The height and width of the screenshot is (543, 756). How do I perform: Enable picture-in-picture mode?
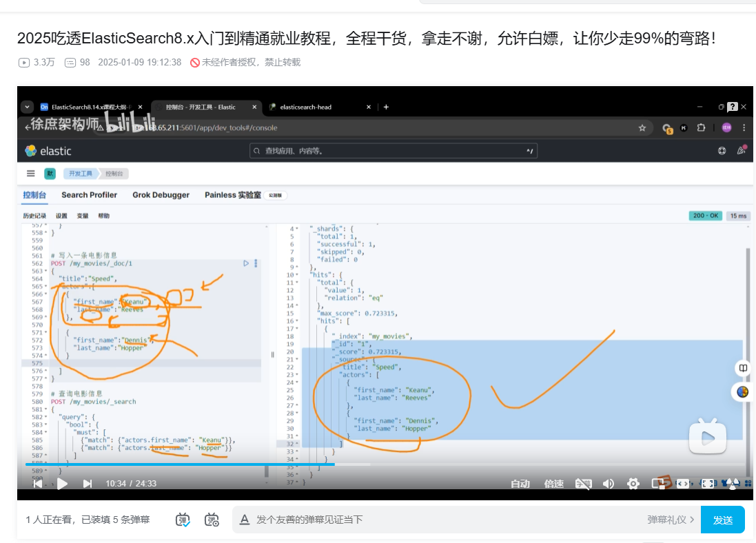pos(659,483)
